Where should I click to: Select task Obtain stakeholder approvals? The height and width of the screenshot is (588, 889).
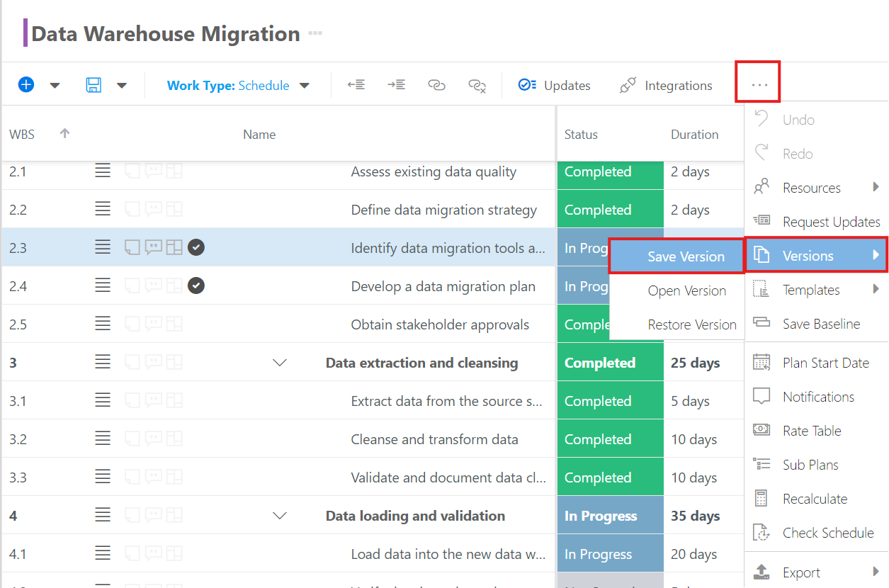click(440, 324)
